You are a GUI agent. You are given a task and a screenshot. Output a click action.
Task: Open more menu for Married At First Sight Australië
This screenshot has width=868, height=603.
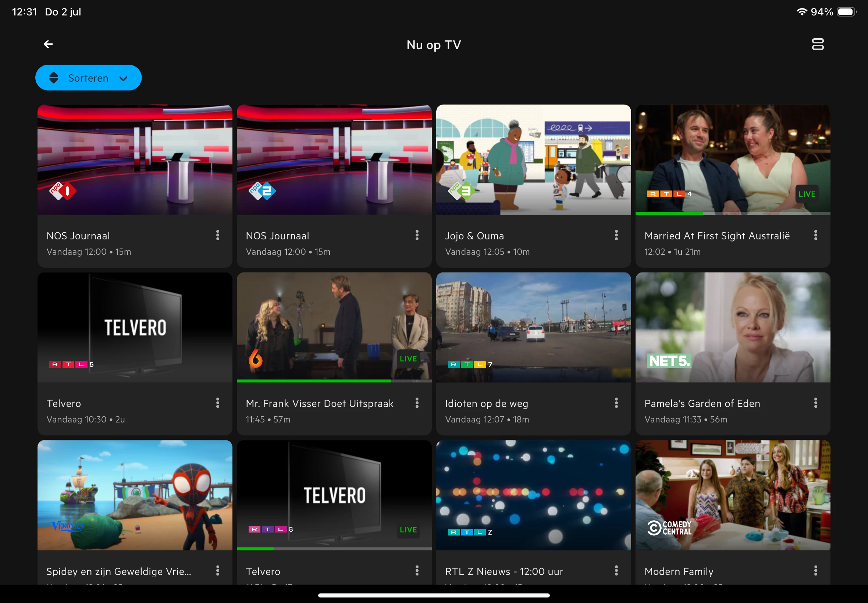[x=816, y=235]
